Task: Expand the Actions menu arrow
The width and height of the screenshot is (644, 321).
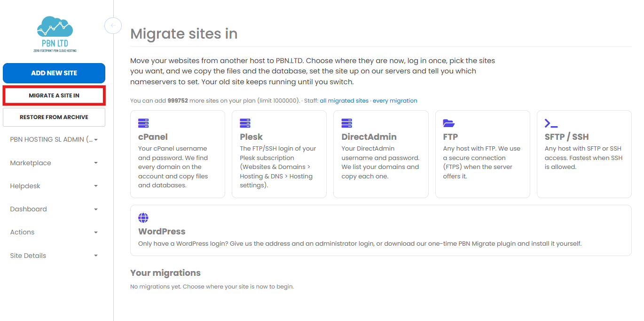Action: [96, 232]
